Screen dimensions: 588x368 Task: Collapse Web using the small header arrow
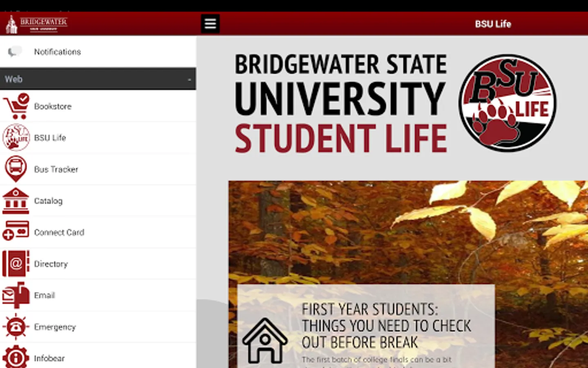click(189, 79)
